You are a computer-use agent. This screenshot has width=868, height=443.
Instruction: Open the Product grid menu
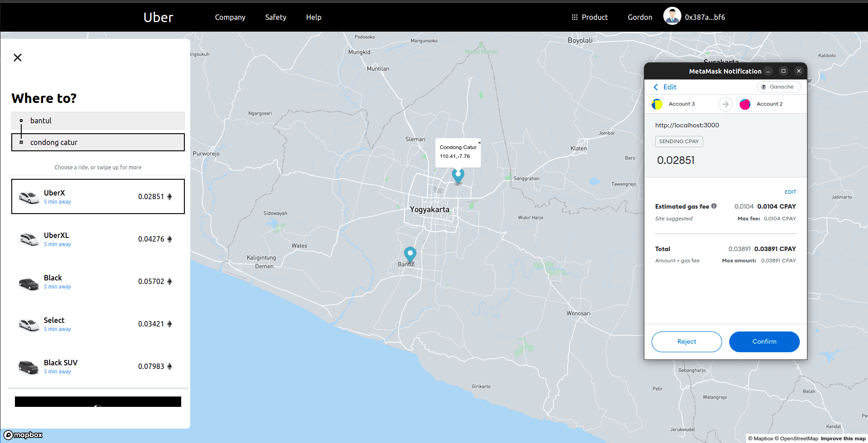(589, 17)
